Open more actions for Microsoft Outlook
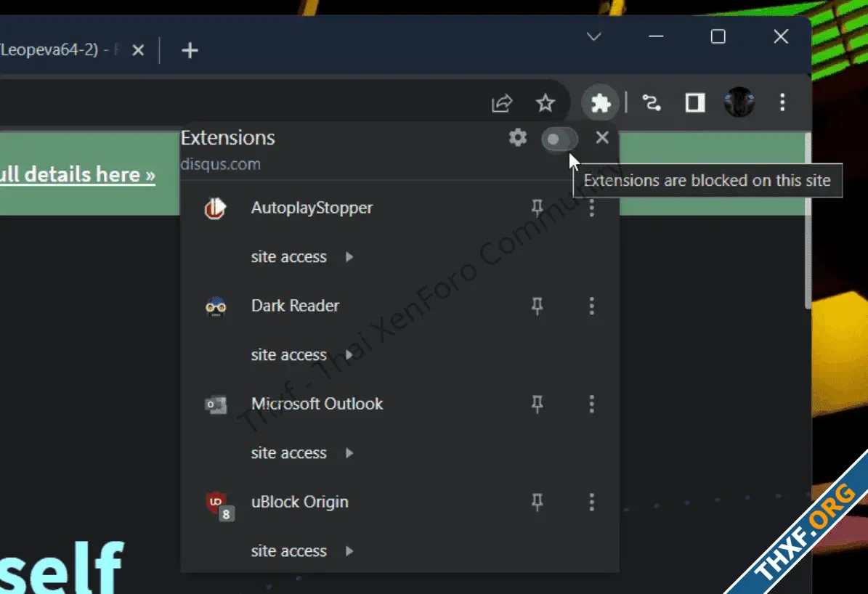Viewport: 868px width, 594px height. pyautogui.click(x=592, y=404)
